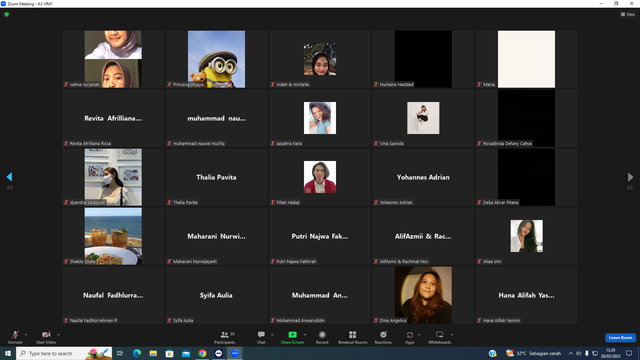The height and width of the screenshot is (360, 640).
Task: Select Shakila Shafa's beach drinks tile
Action: 113,236
